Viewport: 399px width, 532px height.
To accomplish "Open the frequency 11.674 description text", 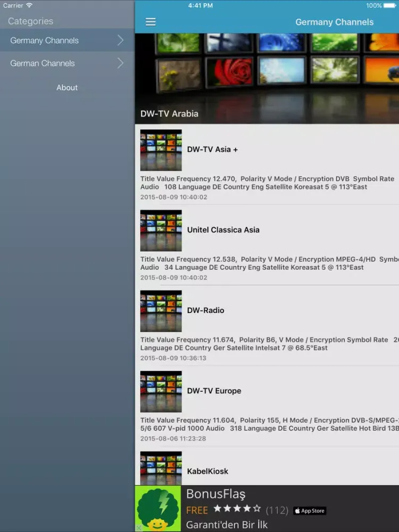I will 270,344.
